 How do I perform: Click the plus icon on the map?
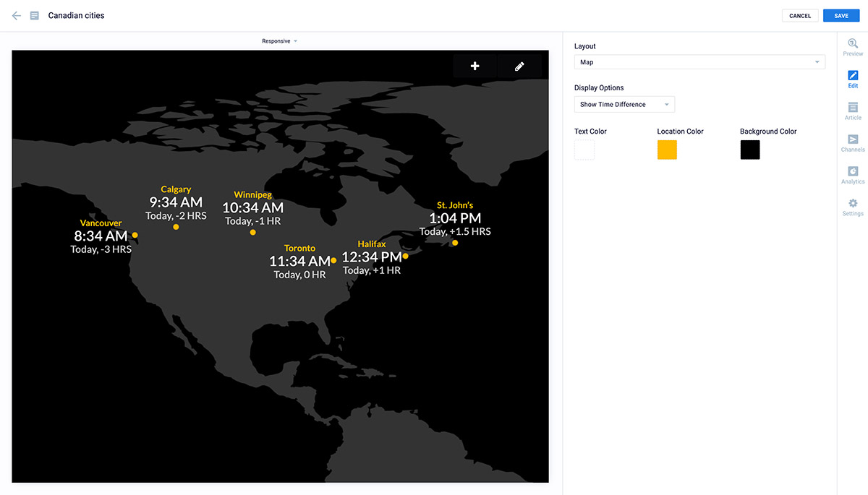click(475, 66)
